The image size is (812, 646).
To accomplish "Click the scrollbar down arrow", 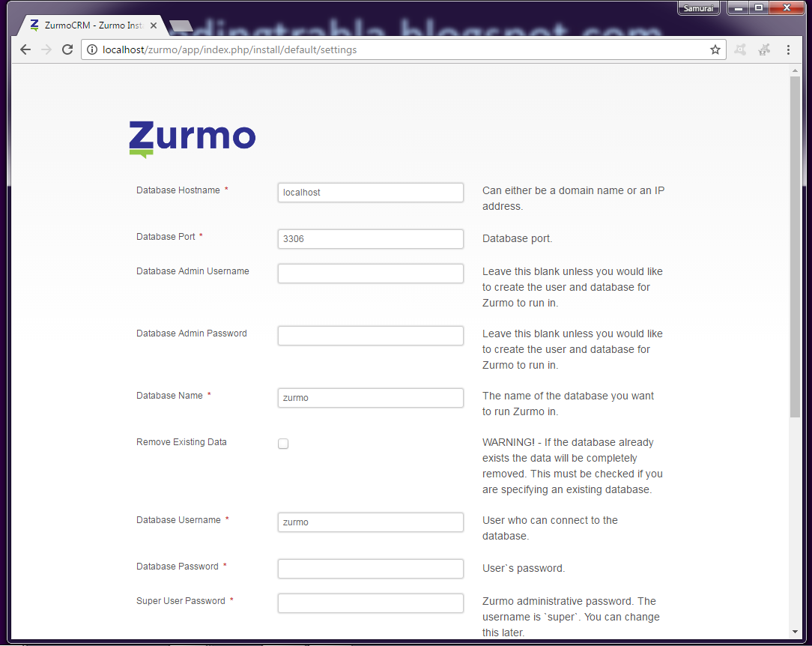I will [795, 632].
